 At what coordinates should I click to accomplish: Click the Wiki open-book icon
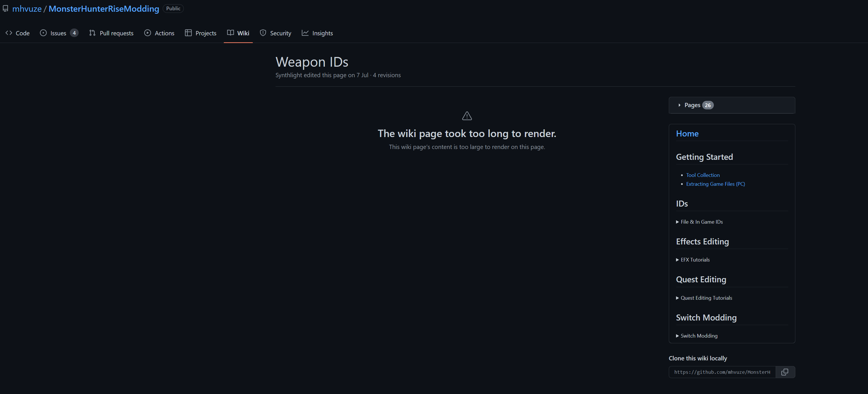tap(230, 33)
